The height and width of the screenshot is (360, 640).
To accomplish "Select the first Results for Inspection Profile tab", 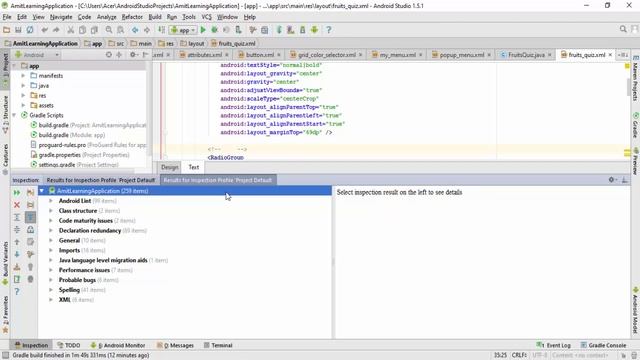I will [100, 180].
